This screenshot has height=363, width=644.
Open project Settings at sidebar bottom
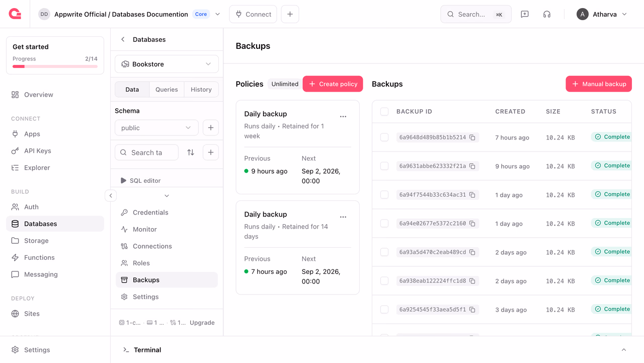coord(55,350)
